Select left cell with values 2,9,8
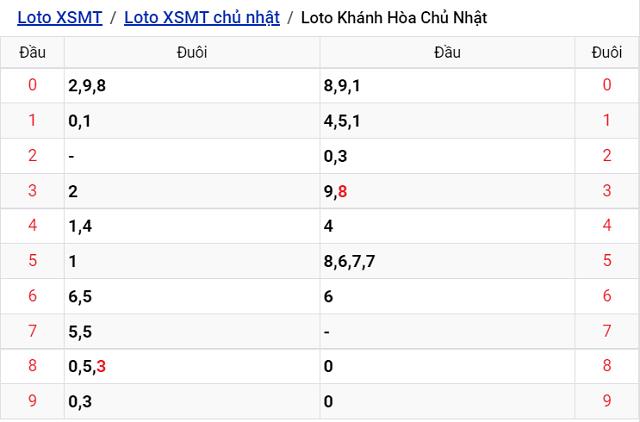This screenshot has height=422, width=640. pos(87,86)
